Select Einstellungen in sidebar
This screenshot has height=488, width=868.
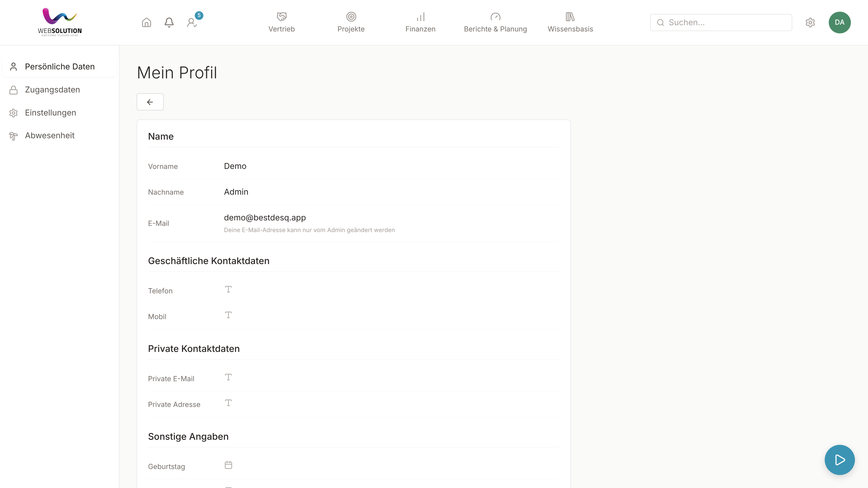pos(60,113)
